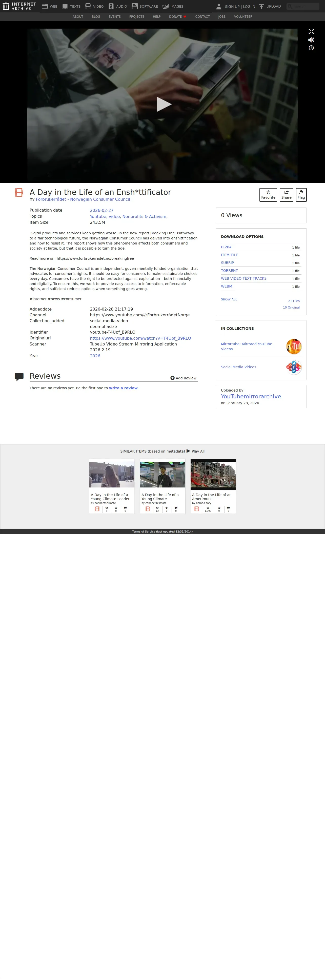Open the Year 2026 link
Screen dimensions: 325x980
[95, 356]
